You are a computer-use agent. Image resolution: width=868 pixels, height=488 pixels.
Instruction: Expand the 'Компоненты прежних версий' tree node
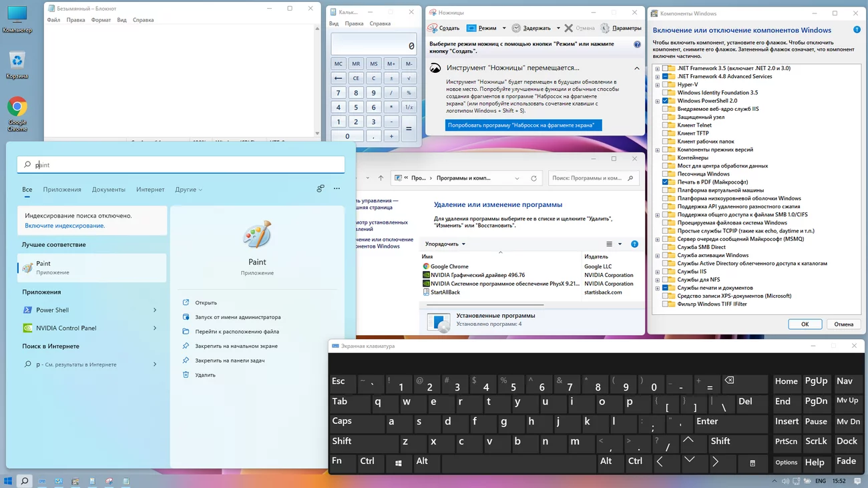click(x=658, y=150)
